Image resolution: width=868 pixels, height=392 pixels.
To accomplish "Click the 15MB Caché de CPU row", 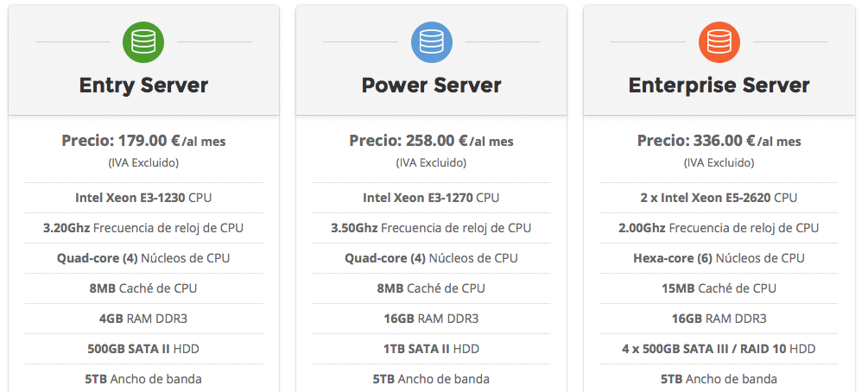I will (x=719, y=288).
